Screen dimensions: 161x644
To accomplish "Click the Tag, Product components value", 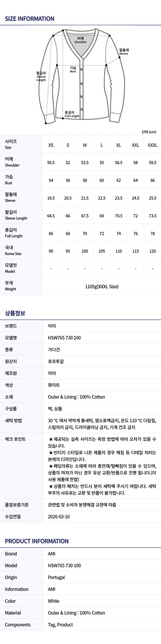I will (60, 625).
